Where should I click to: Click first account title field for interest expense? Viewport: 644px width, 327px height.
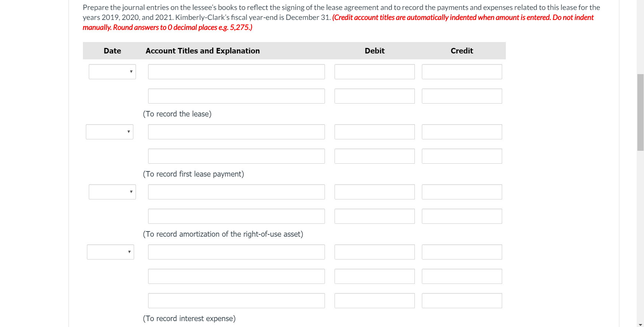(237, 252)
